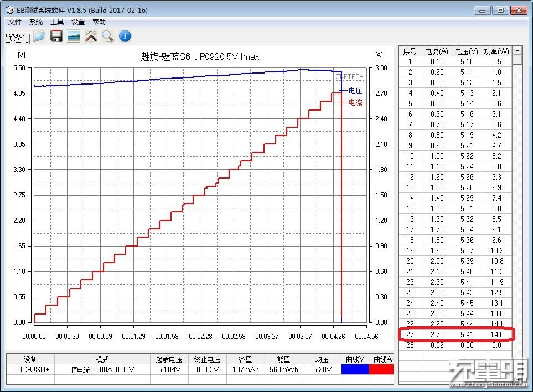Click the open folder toolbar icon
The width and height of the screenshot is (533, 392).
pyautogui.click(x=39, y=36)
